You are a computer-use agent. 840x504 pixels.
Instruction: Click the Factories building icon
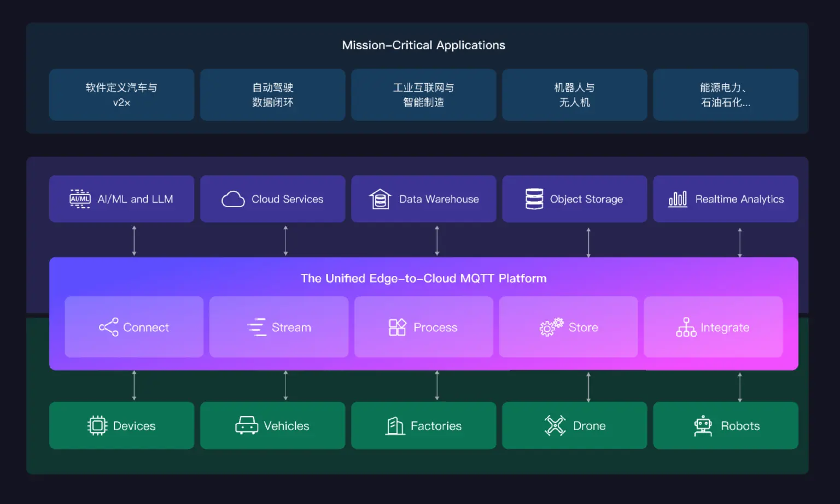[395, 425]
